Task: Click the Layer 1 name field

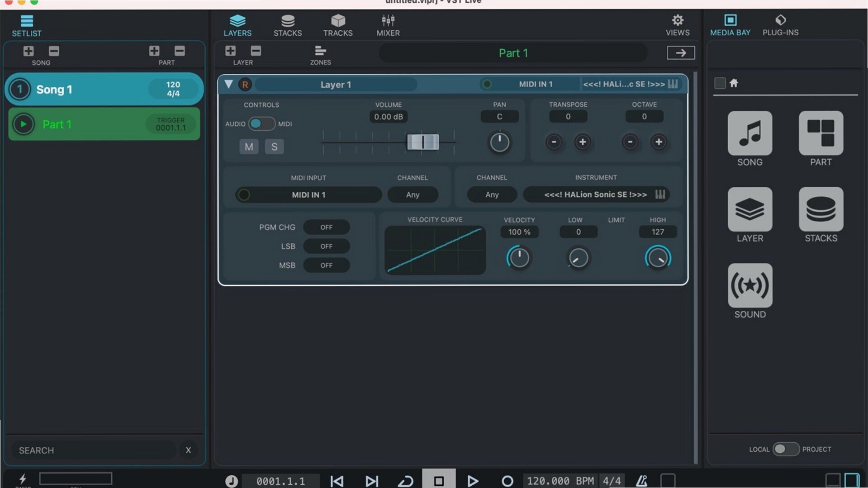Action: coord(336,85)
